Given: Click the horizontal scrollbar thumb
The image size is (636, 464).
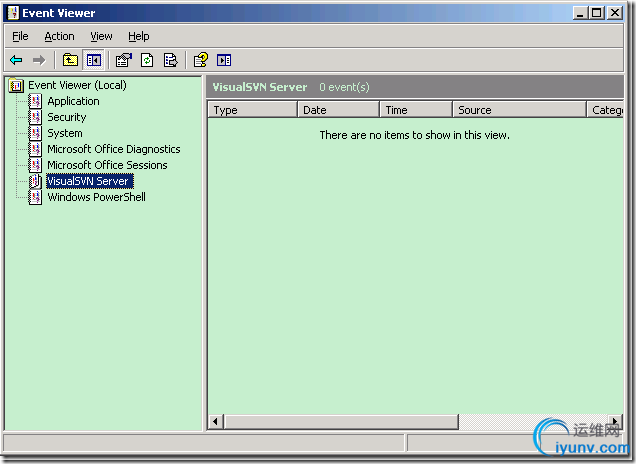Looking at the screenshot, I should (341, 421).
